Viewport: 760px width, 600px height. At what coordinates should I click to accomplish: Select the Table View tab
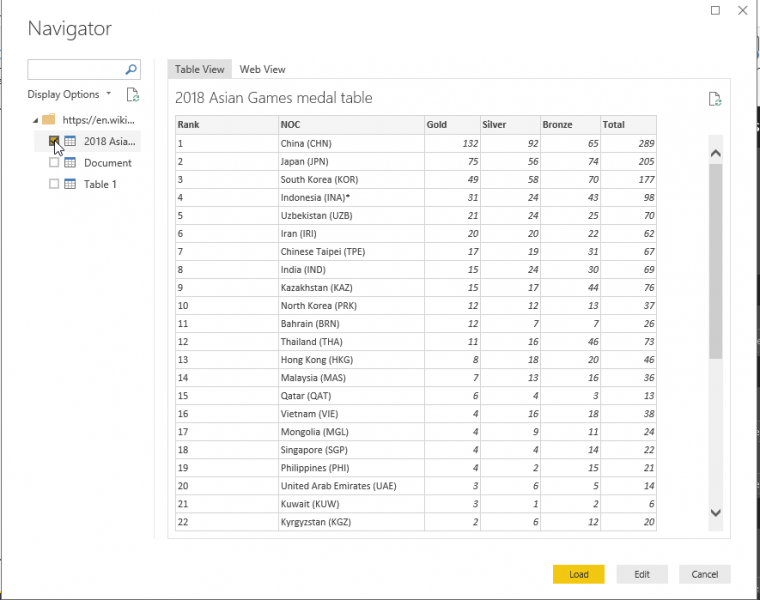tap(200, 69)
